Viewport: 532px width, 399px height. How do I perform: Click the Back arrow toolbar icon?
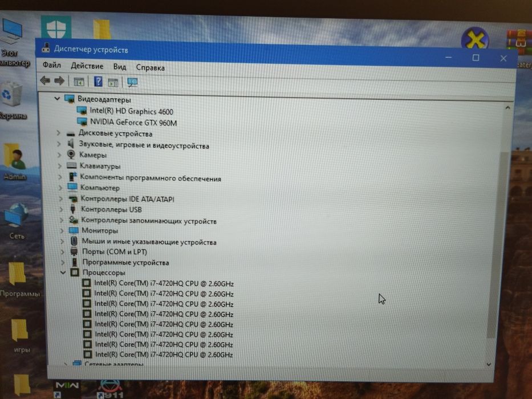point(45,81)
